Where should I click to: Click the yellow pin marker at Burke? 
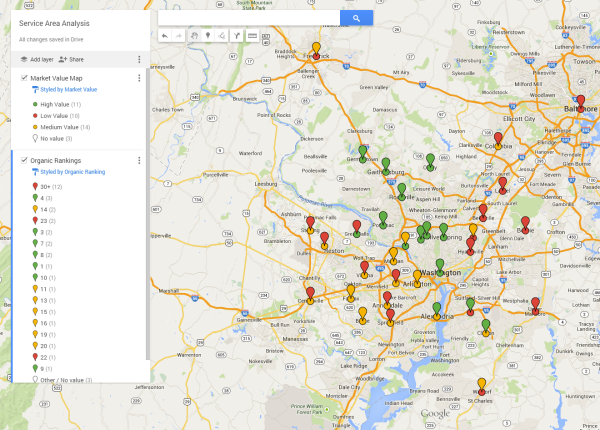pyautogui.click(x=362, y=314)
